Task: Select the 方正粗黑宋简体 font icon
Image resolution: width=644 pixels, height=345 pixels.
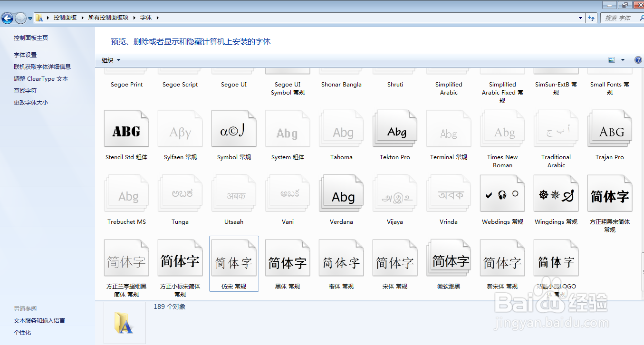Action: [610, 193]
